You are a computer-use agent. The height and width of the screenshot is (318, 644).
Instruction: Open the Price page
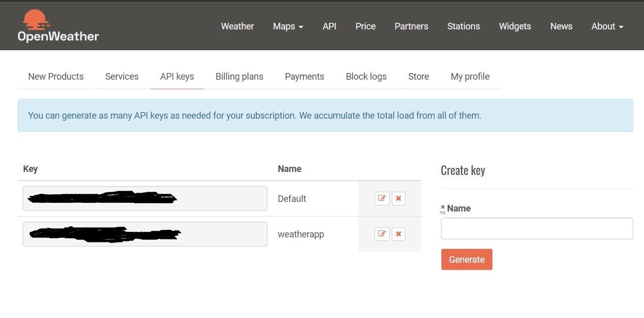pos(365,26)
